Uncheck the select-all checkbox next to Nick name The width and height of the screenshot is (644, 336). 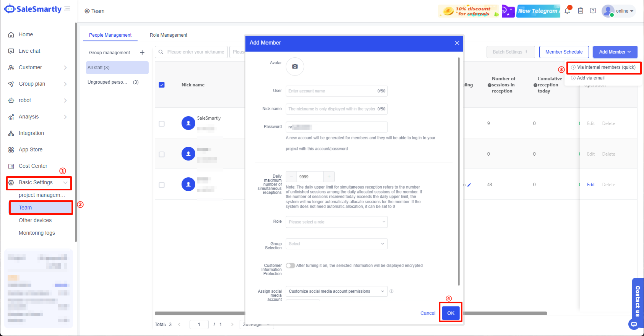coord(162,85)
